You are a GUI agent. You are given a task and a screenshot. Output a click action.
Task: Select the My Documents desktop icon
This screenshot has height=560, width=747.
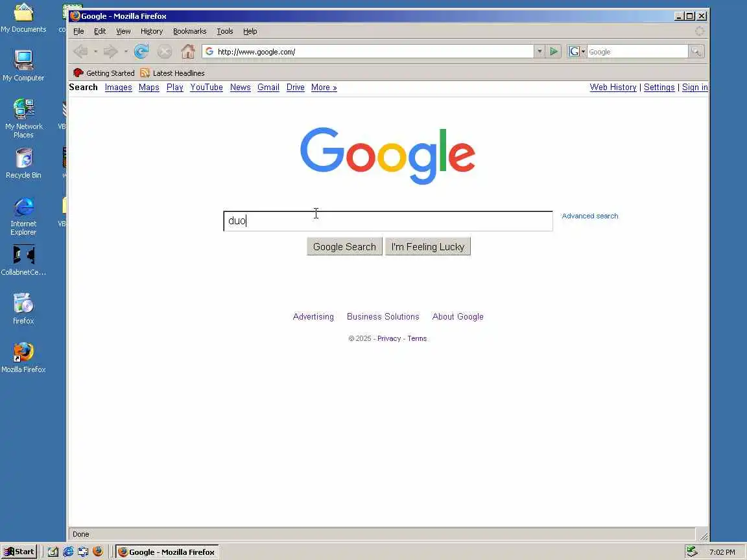[x=23, y=19]
